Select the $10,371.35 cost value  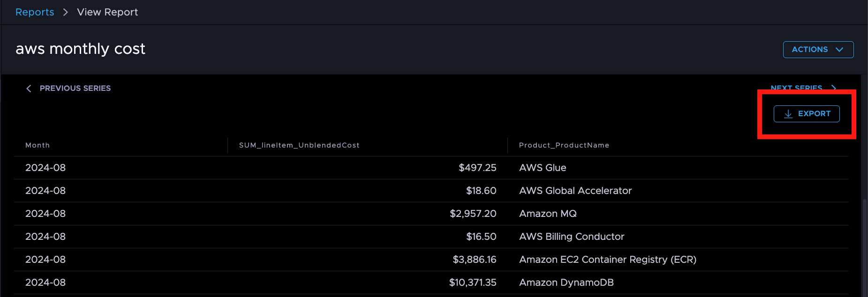(x=473, y=282)
